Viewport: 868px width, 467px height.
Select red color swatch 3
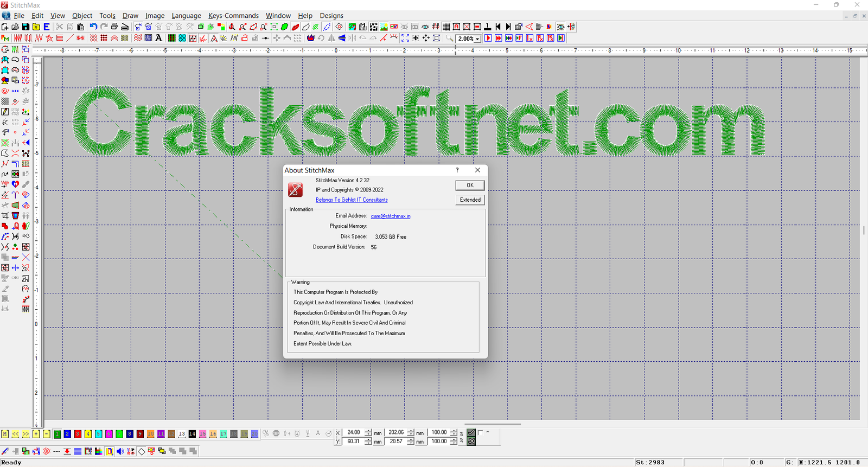coord(78,434)
